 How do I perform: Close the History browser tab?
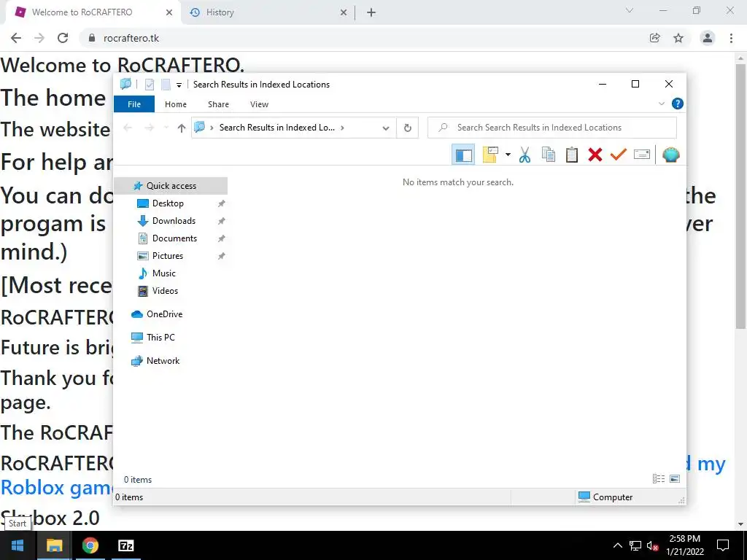click(x=344, y=12)
